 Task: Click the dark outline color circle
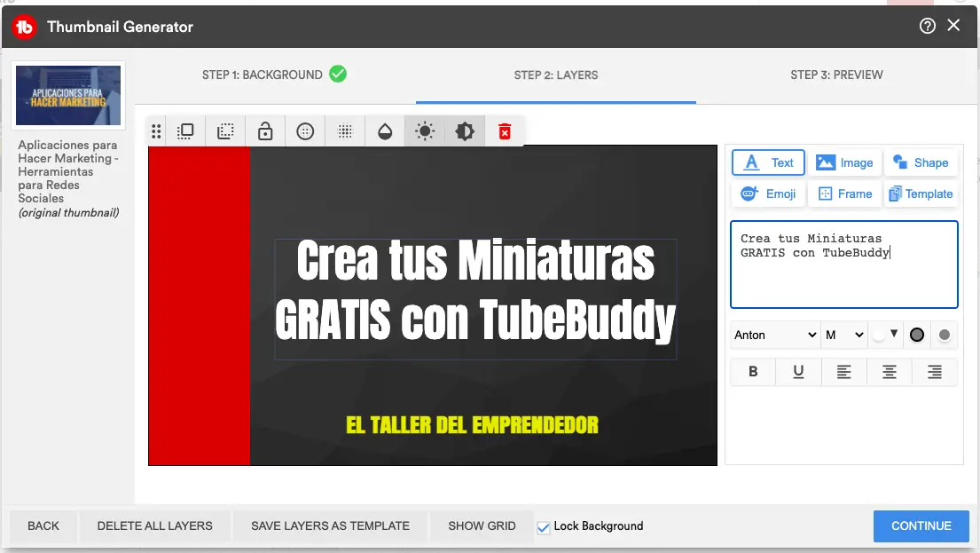point(917,336)
